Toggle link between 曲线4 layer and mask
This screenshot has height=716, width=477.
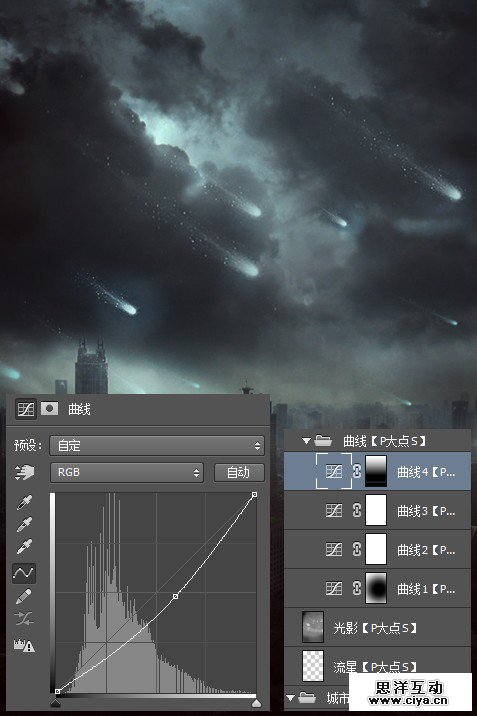[357, 471]
